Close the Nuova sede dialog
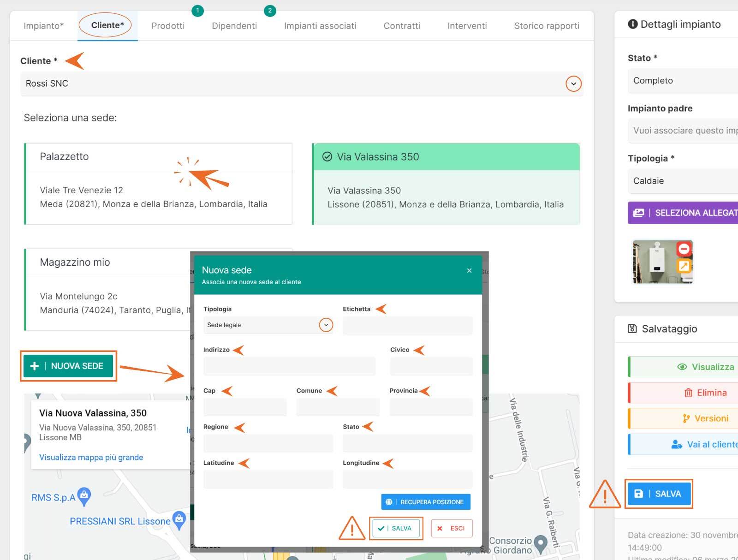 coord(469,270)
